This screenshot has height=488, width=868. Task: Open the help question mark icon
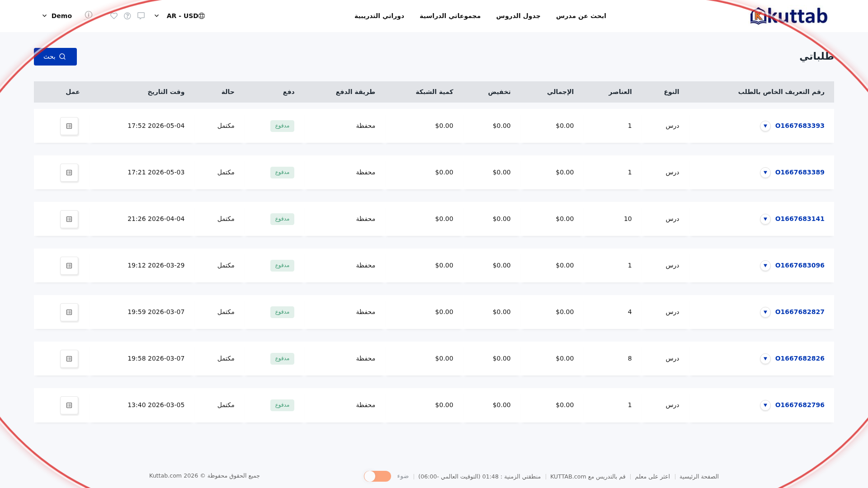tap(127, 16)
